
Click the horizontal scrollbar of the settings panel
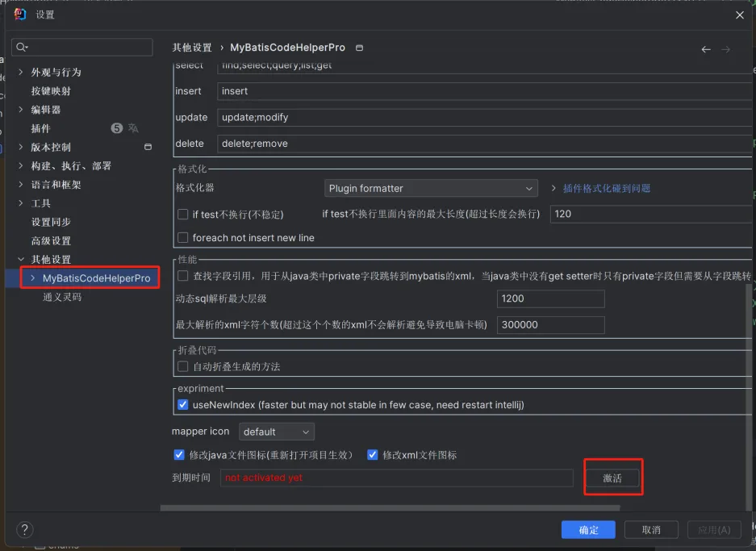pos(390,507)
